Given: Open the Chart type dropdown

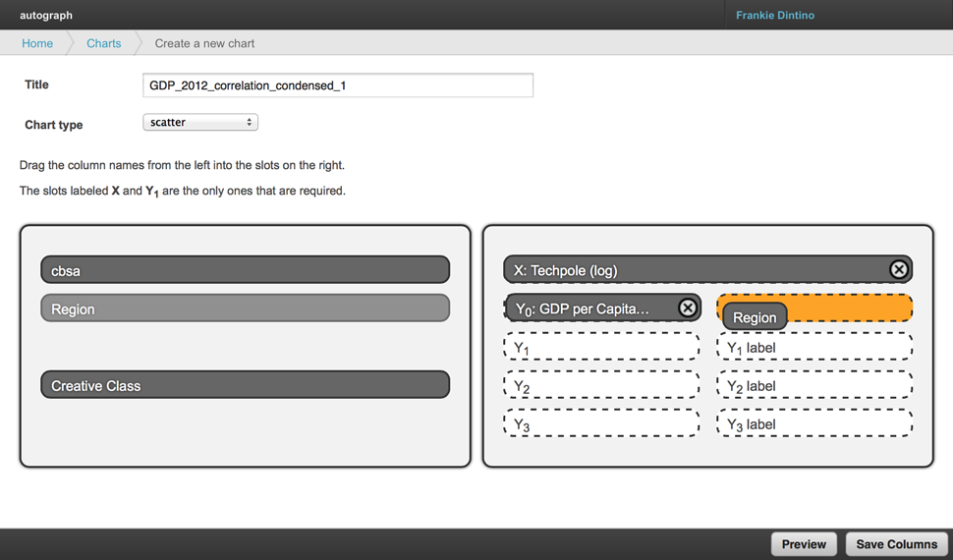Looking at the screenshot, I should pyautogui.click(x=200, y=122).
